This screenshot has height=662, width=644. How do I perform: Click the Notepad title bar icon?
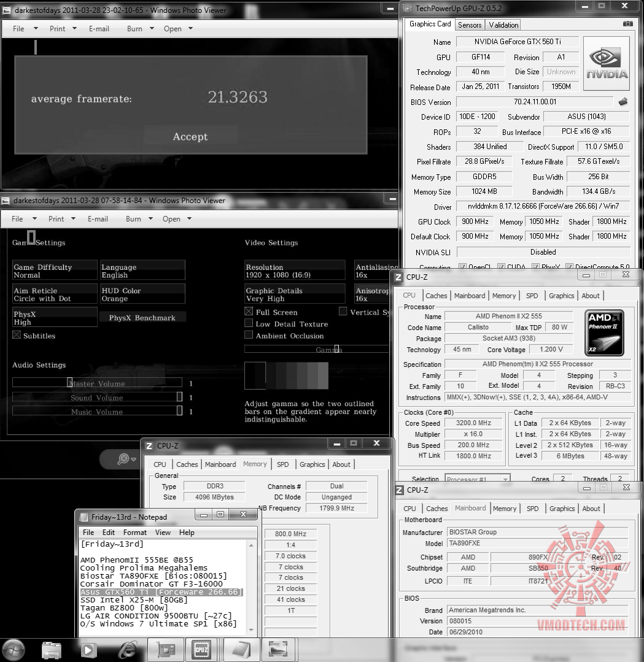pyautogui.click(x=83, y=517)
